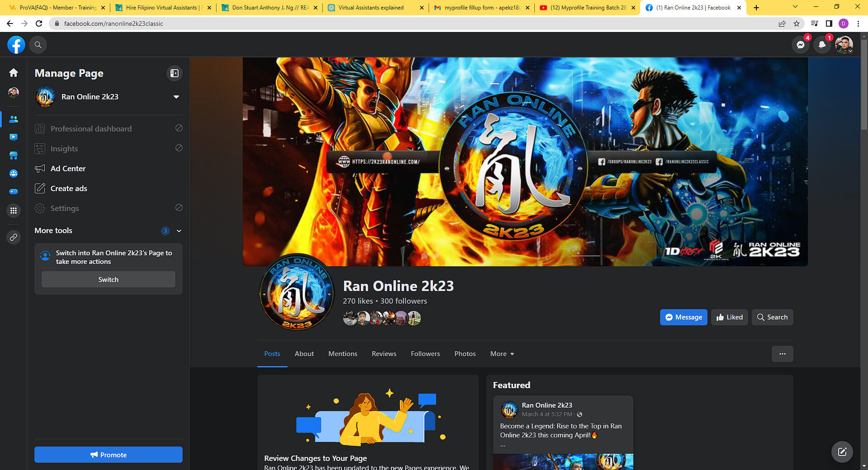Switch to the About tab
This screenshot has width=868, height=470.
(x=304, y=354)
